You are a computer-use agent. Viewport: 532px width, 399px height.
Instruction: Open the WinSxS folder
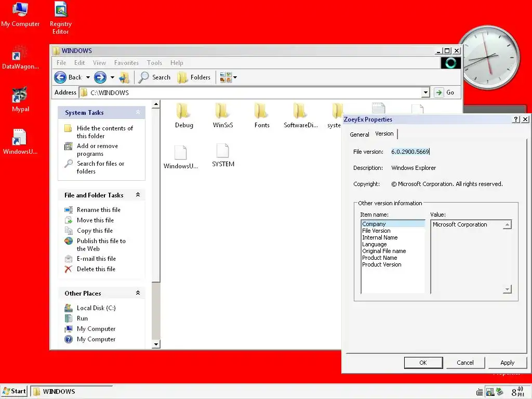[x=223, y=116]
